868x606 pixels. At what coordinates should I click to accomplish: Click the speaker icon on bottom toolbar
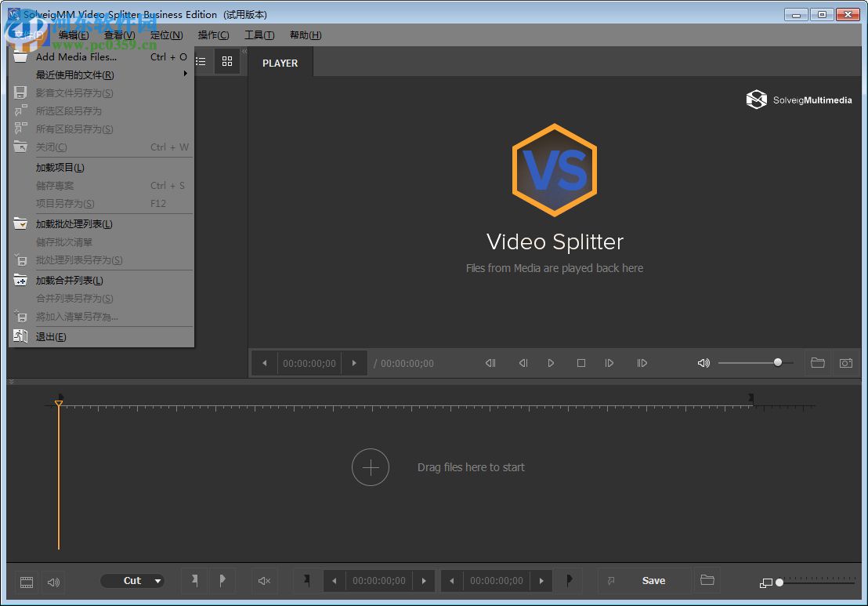click(x=53, y=582)
